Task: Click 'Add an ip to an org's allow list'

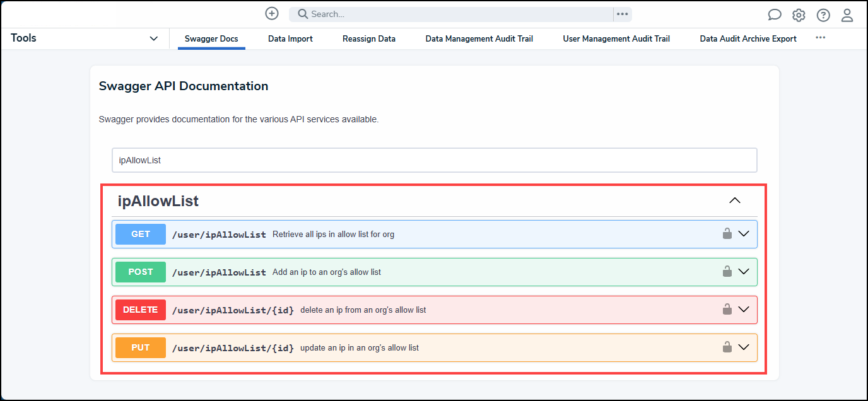Action: [327, 272]
